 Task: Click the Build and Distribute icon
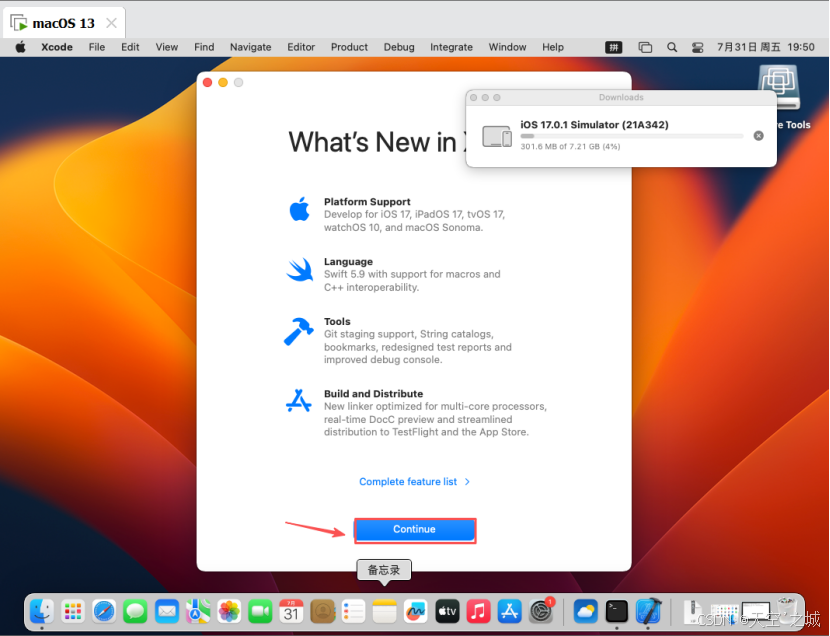[x=299, y=401]
